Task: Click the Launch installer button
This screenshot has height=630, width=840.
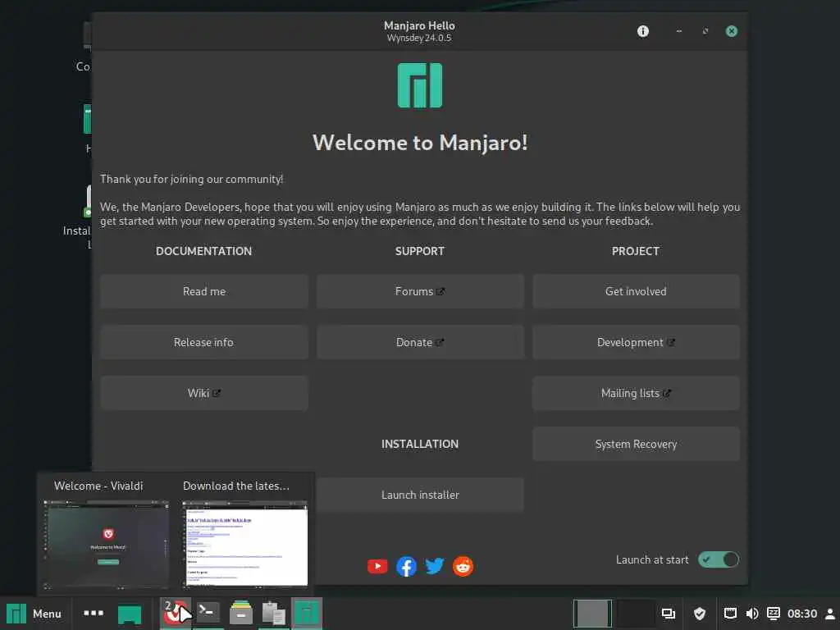Action: pos(420,495)
